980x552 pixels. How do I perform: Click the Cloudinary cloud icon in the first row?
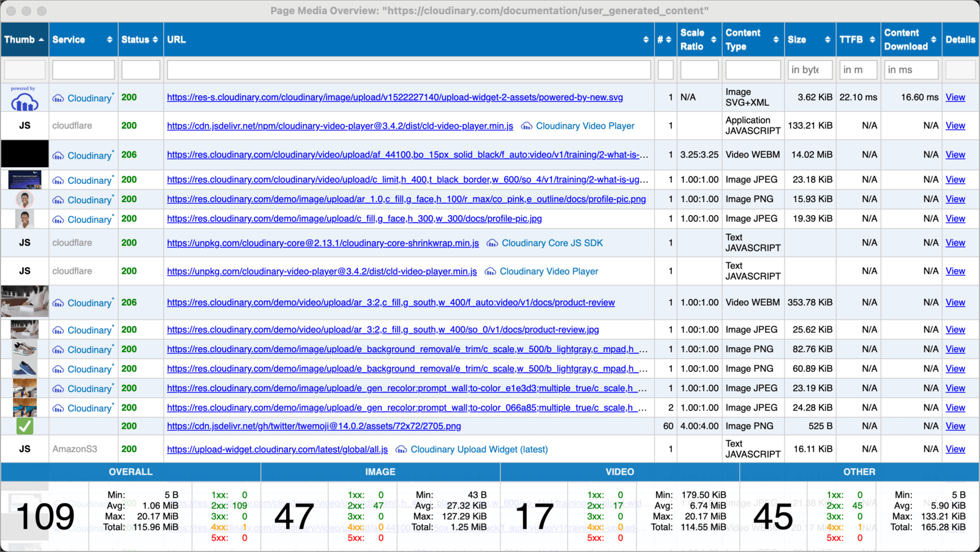coord(58,97)
